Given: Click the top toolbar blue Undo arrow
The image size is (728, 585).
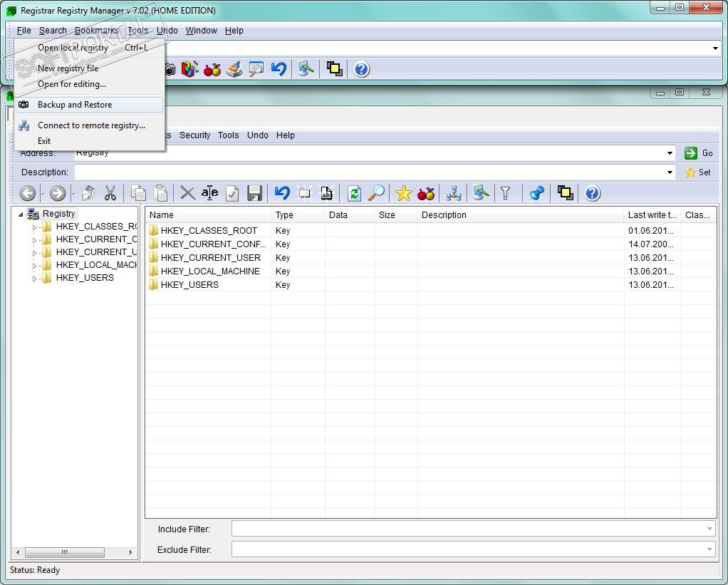Looking at the screenshot, I should (x=279, y=70).
